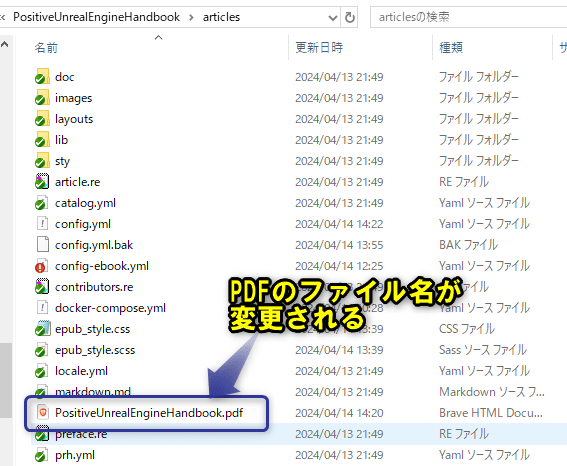Click the doc folder icon
The width and height of the screenshot is (567, 466).
tap(42, 77)
